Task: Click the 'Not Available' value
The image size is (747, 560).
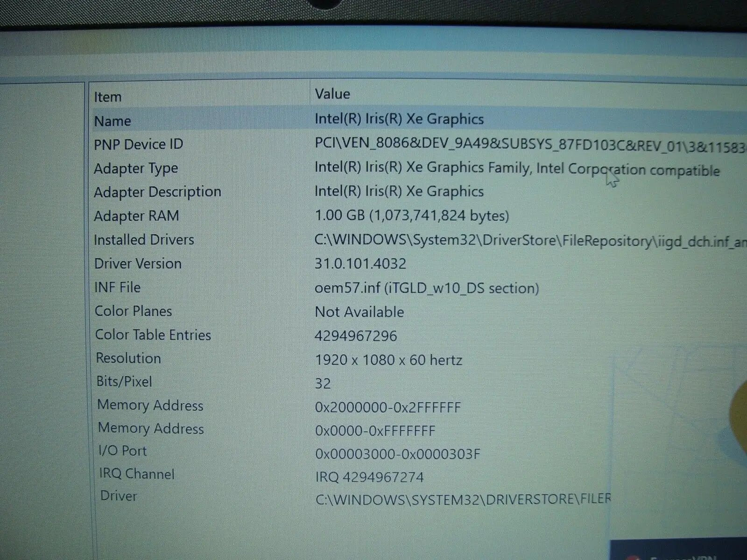Action: (x=359, y=312)
